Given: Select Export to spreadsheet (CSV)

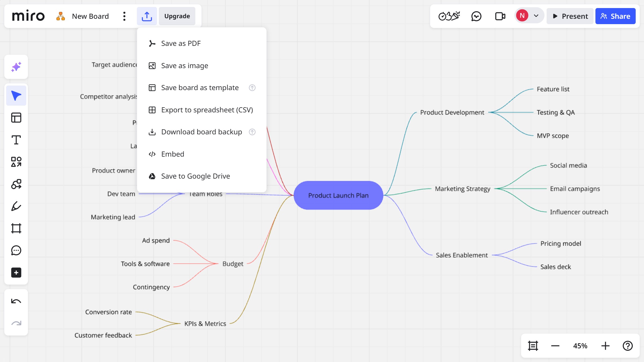Looking at the screenshot, I should point(207,110).
